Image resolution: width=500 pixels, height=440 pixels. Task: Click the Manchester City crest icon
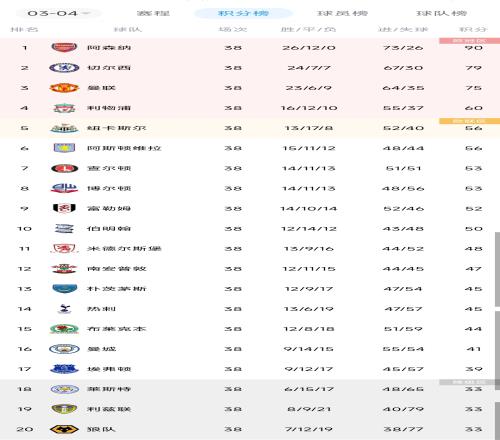point(64,349)
